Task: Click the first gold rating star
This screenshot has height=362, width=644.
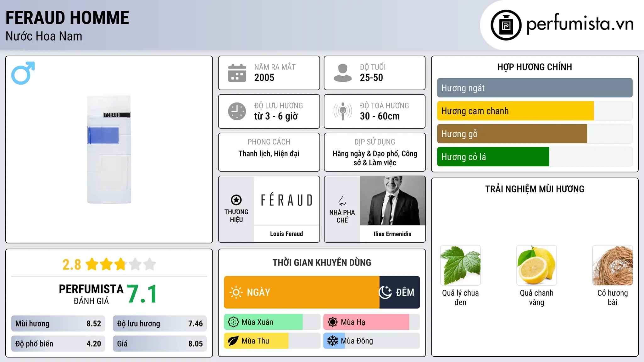Action: (92, 264)
